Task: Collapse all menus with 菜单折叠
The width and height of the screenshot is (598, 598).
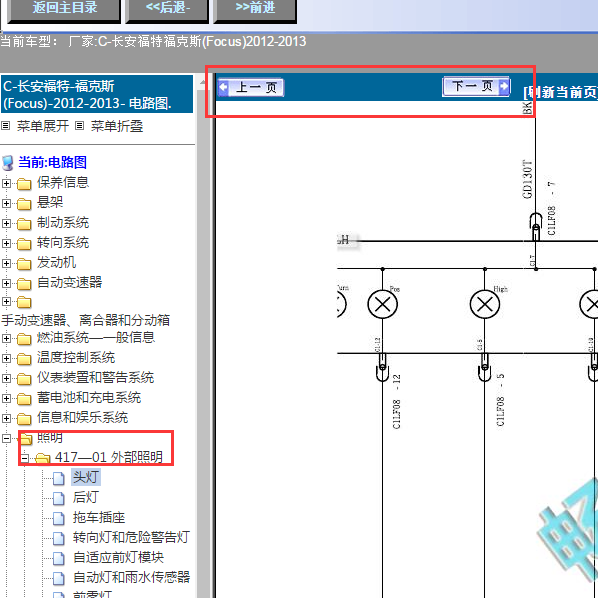Action: coord(117,126)
